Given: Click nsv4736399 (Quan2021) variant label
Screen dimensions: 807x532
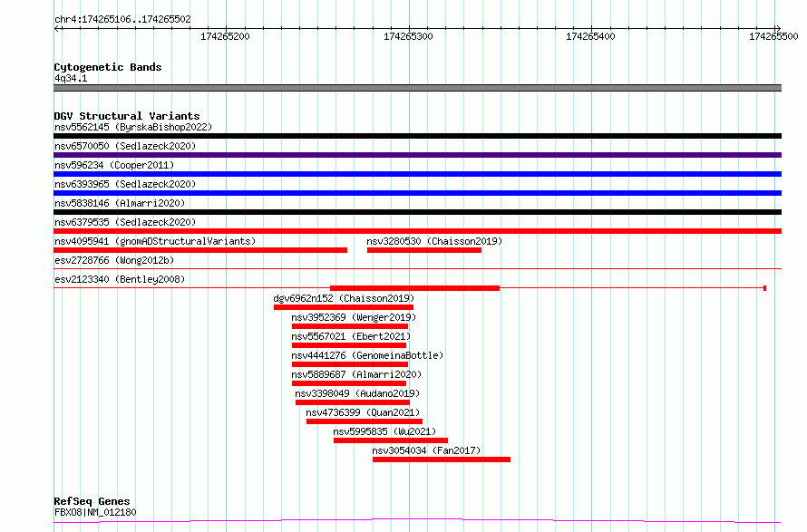Looking at the screenshot, I should click(x=363, y=412).
